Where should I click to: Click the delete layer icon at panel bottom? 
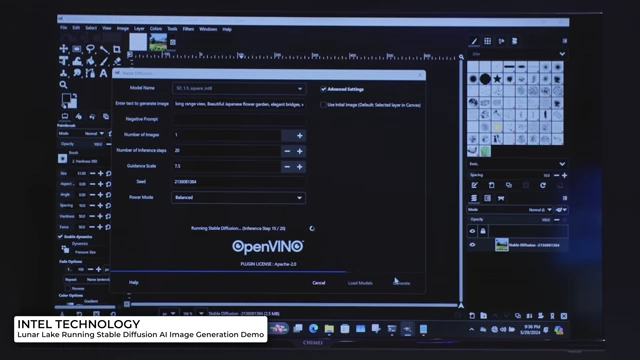(x=564, y=316)
